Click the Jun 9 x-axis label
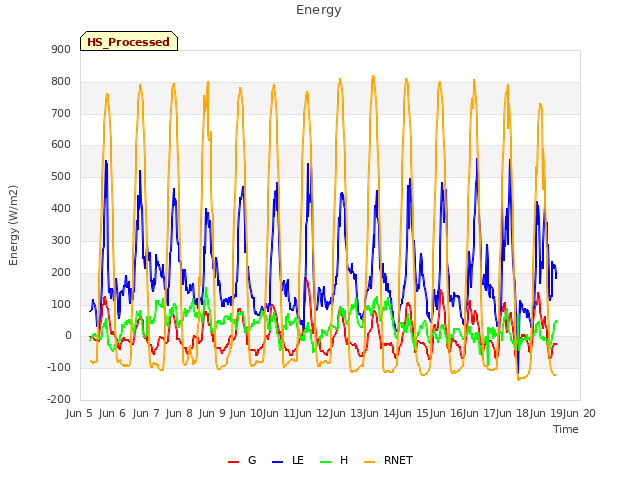This screenshot has width=640, height=480. point(212,413)
